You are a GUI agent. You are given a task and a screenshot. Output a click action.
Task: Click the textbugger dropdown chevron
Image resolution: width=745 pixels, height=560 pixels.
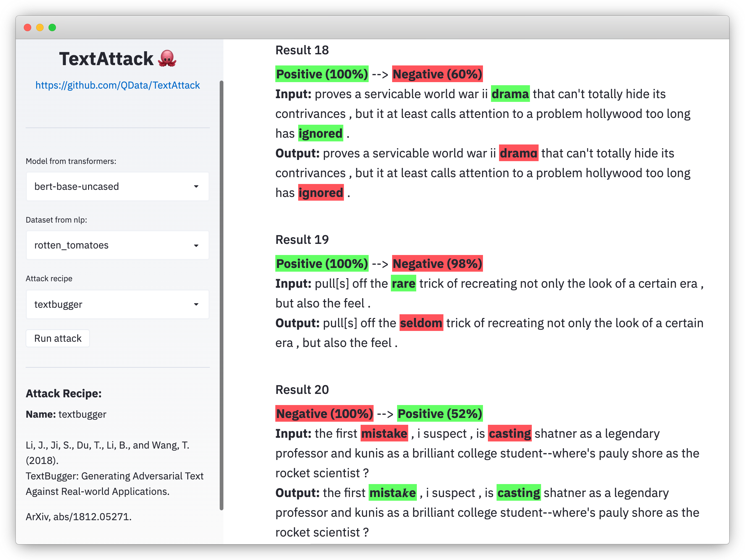(x=196, y=304)
